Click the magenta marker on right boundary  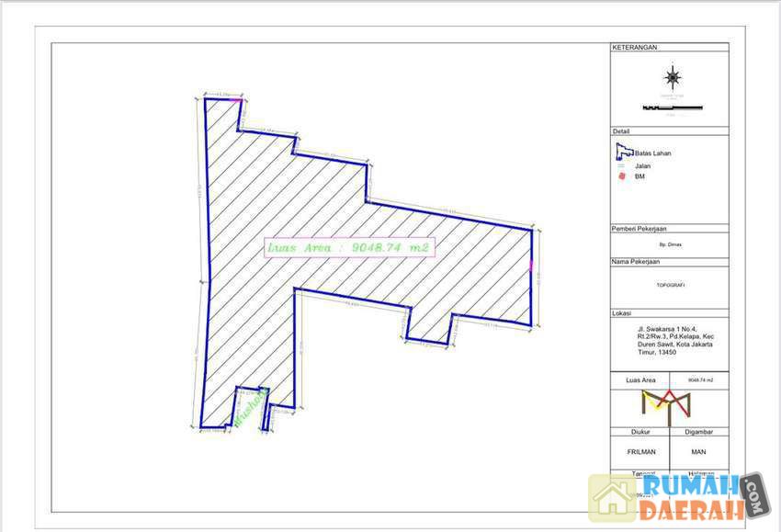(532, 266)
